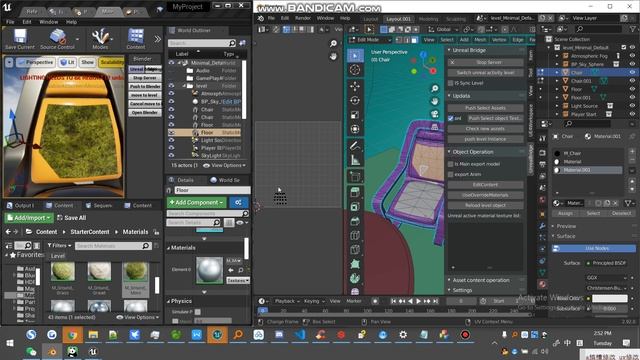Viewport: 640px width, 360px height.
Task: Click the Search Components field
Action: pos(208,213)
